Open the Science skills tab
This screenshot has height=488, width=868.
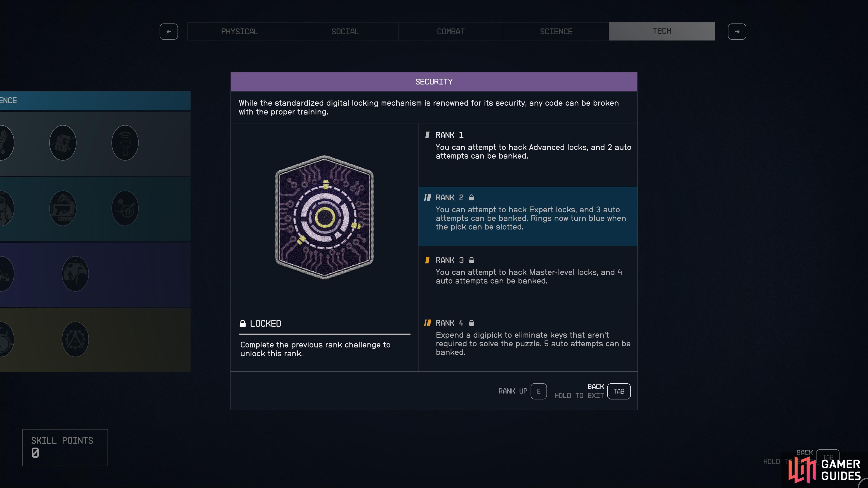(x=556, y=32)
